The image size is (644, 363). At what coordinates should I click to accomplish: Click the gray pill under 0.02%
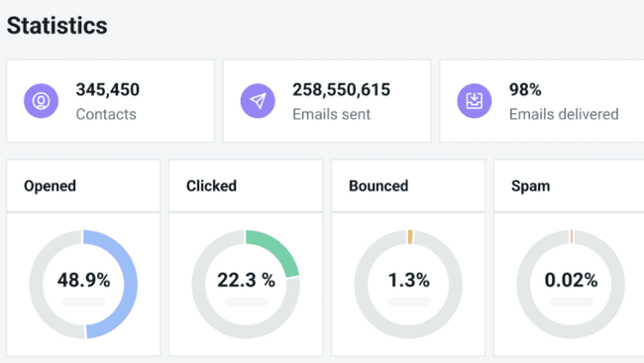571,302
